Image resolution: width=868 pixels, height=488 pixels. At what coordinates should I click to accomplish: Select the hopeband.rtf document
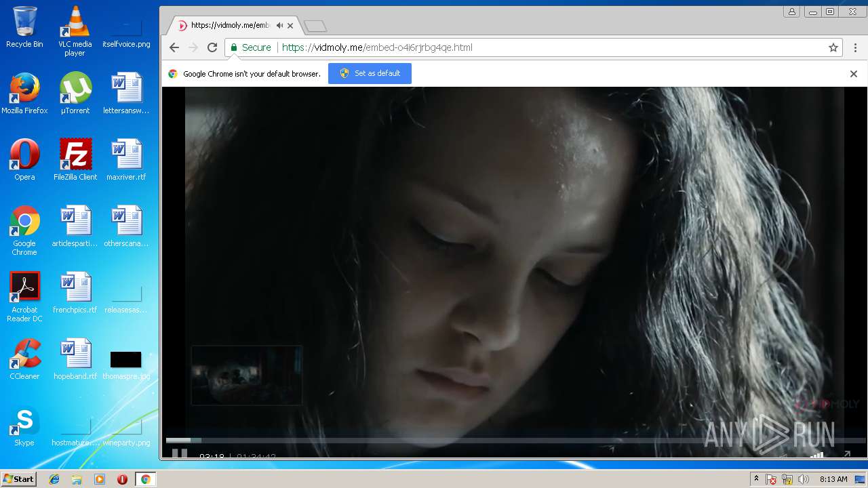point(75,359)
